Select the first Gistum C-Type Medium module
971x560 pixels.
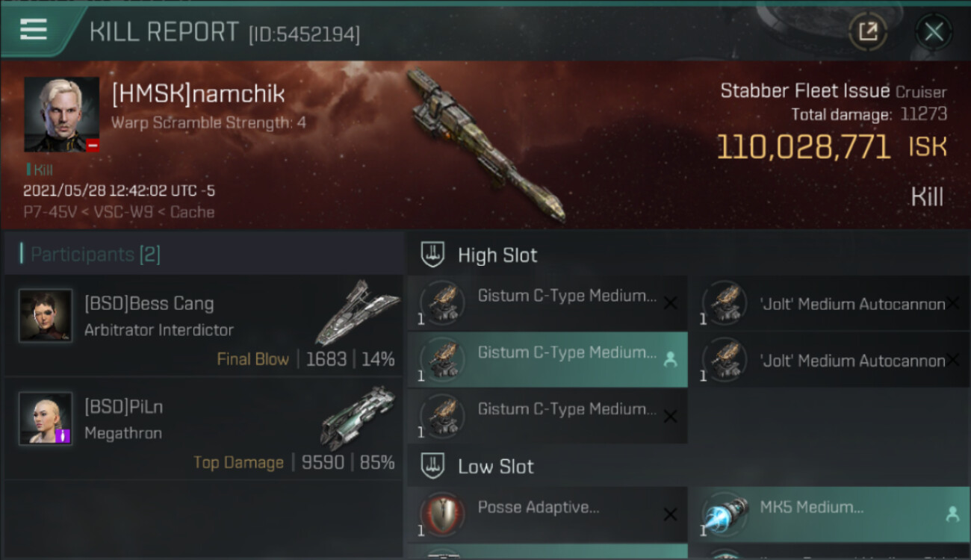(547, 303)
